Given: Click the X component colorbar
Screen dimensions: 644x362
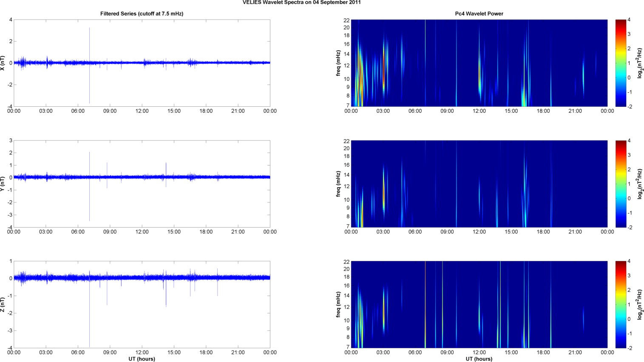Looking at the screenshot, I should point(620,63).
